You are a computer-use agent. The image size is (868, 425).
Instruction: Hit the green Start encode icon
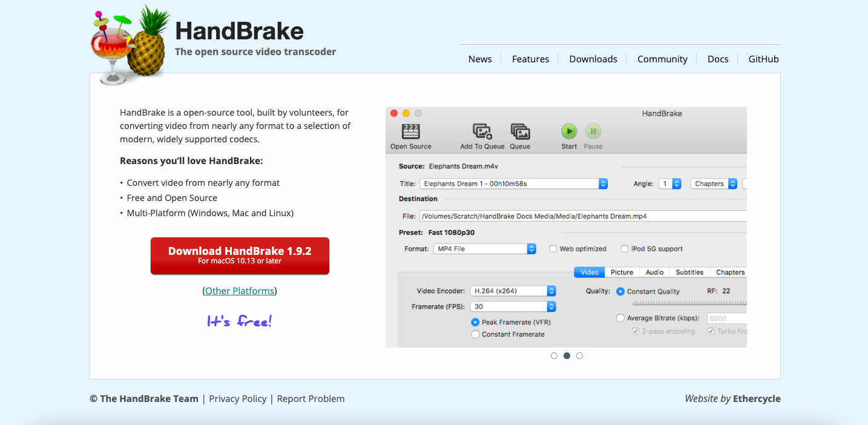click(x=569, y=131)
